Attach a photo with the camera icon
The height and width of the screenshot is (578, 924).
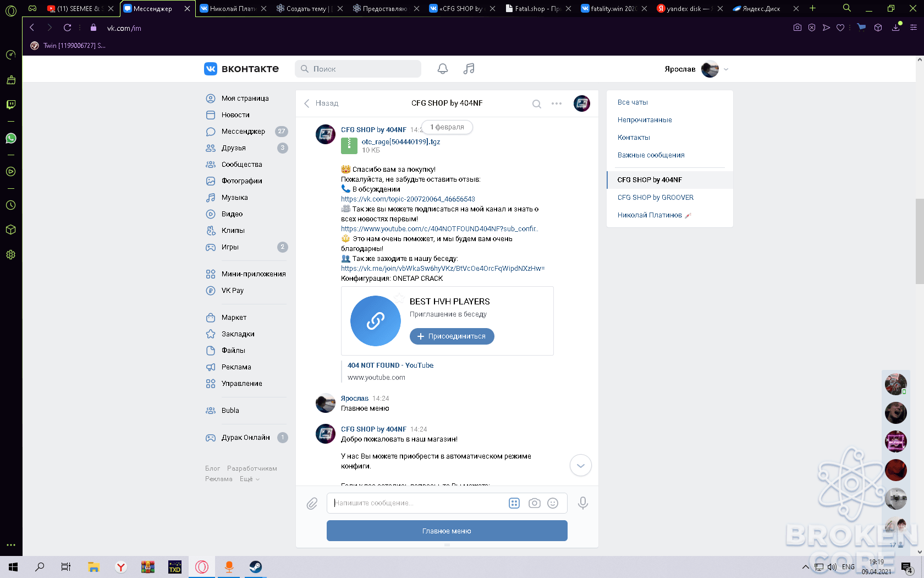(x=534, y=503)
